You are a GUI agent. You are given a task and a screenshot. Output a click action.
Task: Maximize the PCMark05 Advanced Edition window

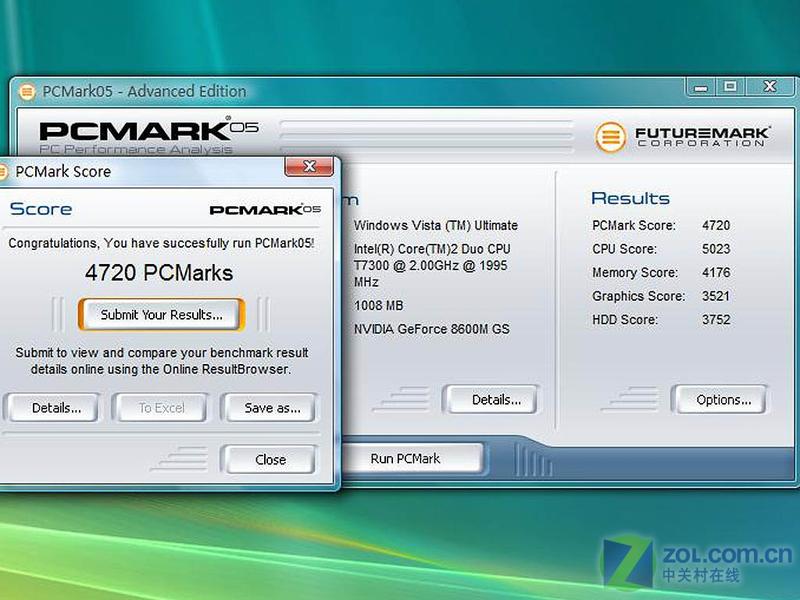[x=730, y=87]
